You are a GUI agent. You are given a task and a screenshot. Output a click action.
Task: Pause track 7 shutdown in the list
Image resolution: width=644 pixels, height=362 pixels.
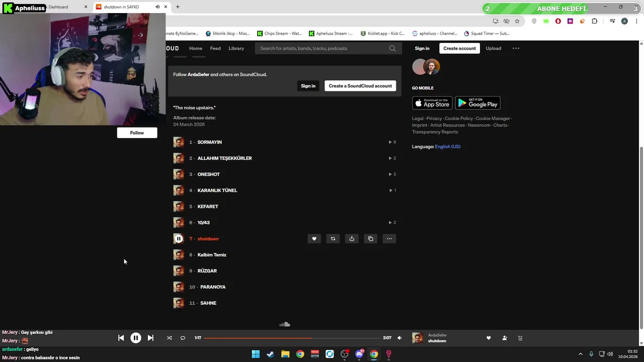tap(179, 239)
